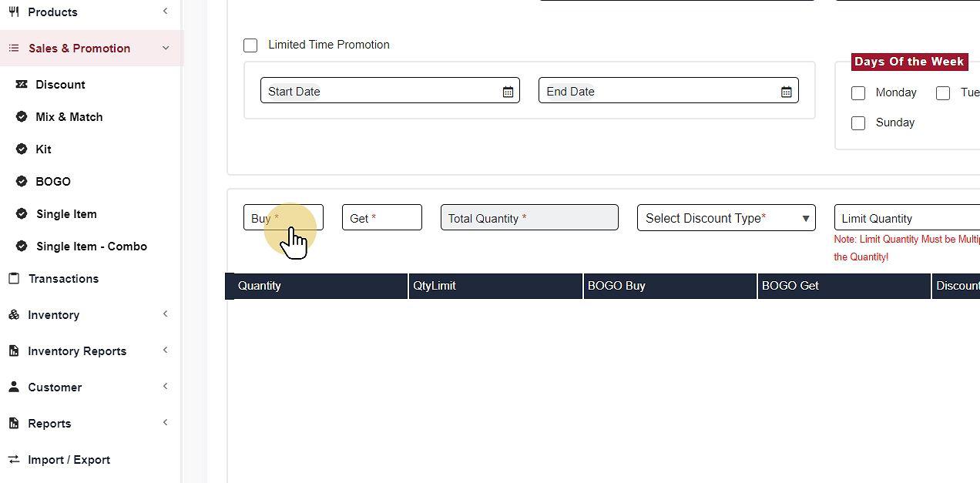
Task: Click the Customer person icon
Action: point(14,387)
